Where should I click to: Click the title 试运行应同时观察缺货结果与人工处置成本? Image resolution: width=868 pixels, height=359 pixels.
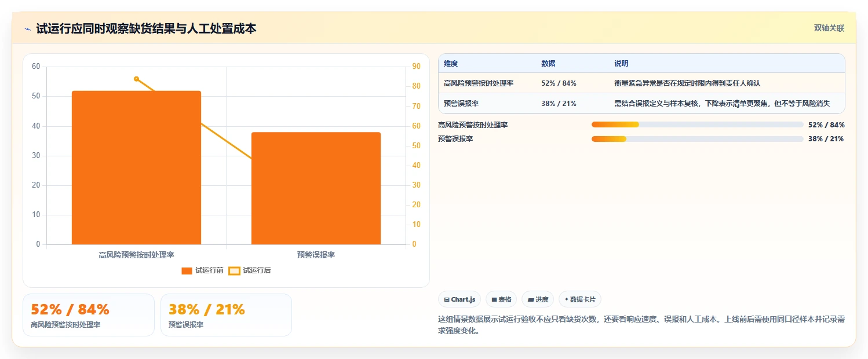point(146,28)
